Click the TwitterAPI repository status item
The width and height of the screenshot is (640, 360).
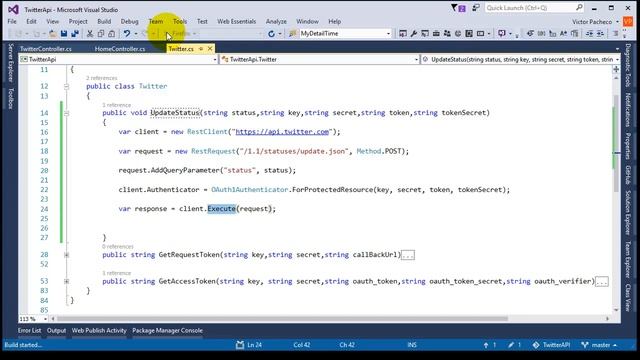point(551,345)
